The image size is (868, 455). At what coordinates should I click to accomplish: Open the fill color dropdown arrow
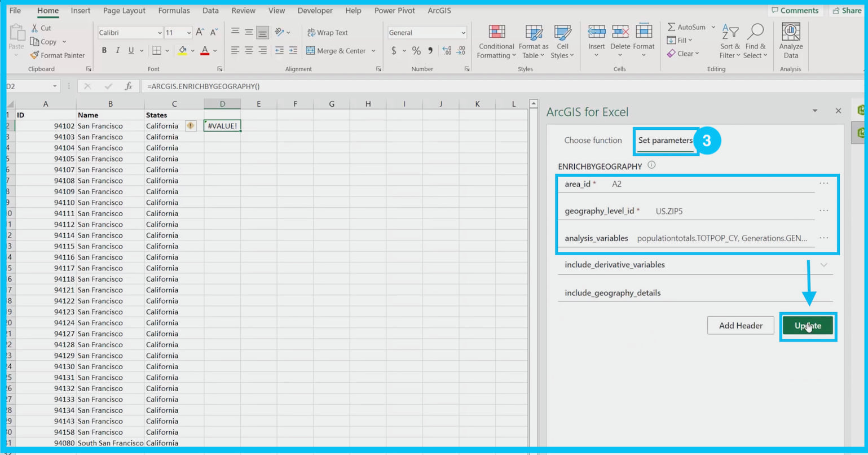tap(192, 51)
